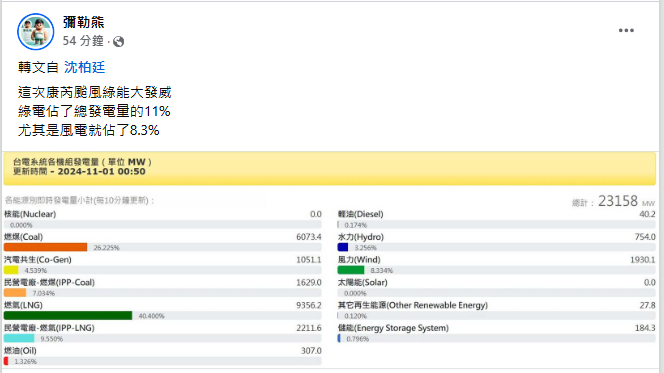Click the light orange IPP-Coal bar
Viewport: 664px width, 373px height.
pos(15,293)
